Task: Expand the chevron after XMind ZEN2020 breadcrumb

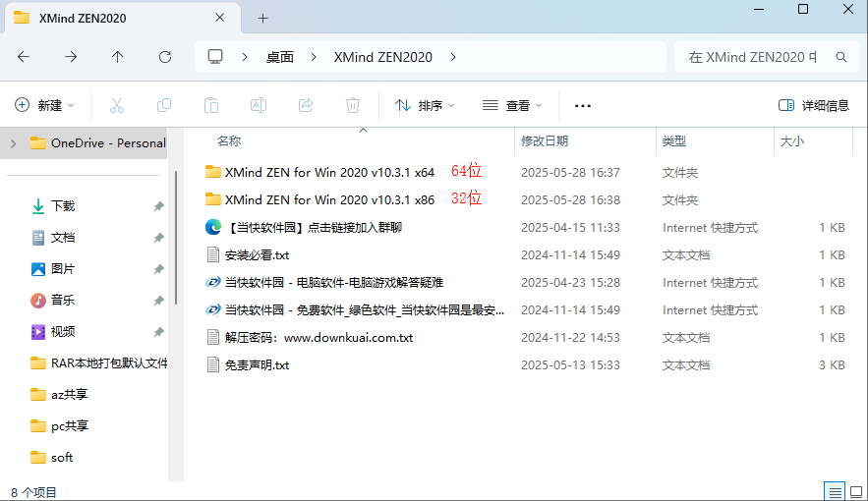Action: [x=453, y=57]
